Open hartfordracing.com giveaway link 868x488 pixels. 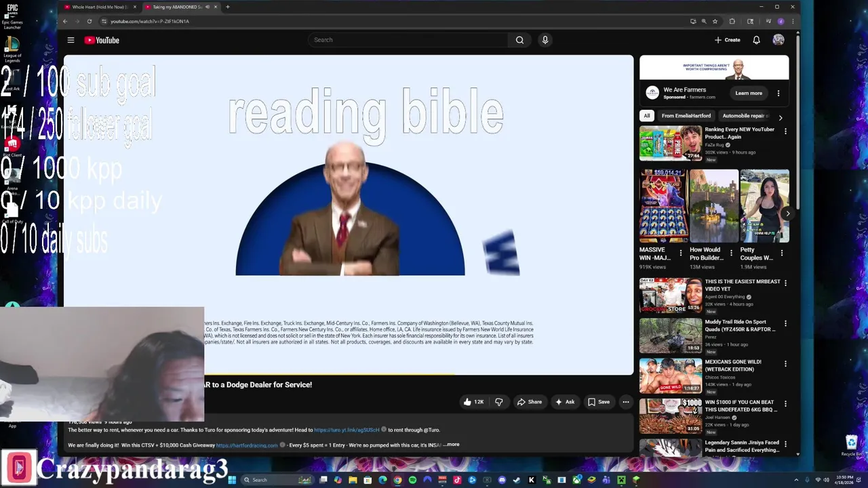247,445
